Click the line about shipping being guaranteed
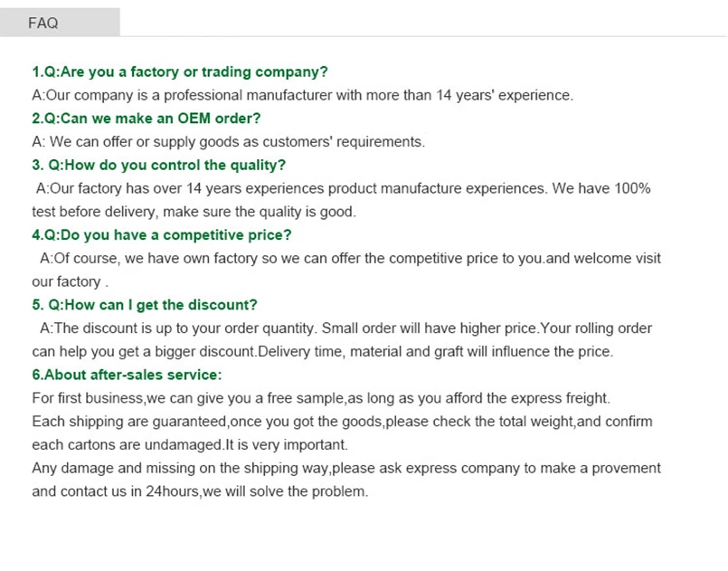The image size is (728, 571). click(x=342, y=422)
